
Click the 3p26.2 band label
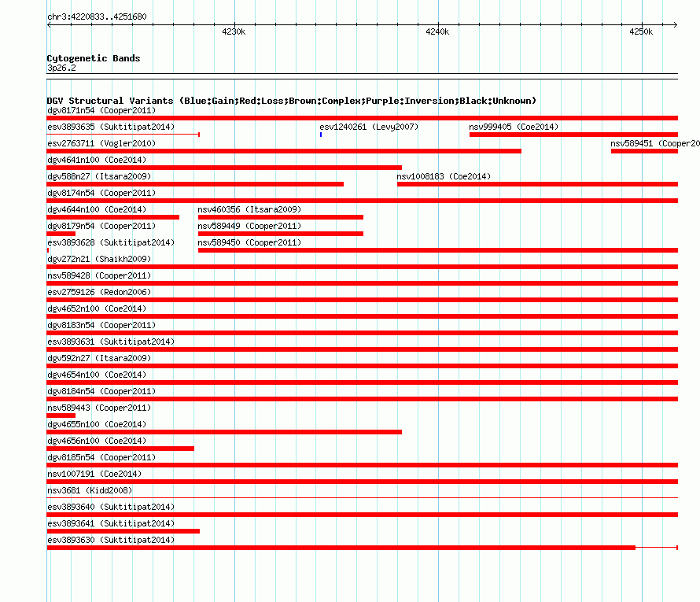61,68
